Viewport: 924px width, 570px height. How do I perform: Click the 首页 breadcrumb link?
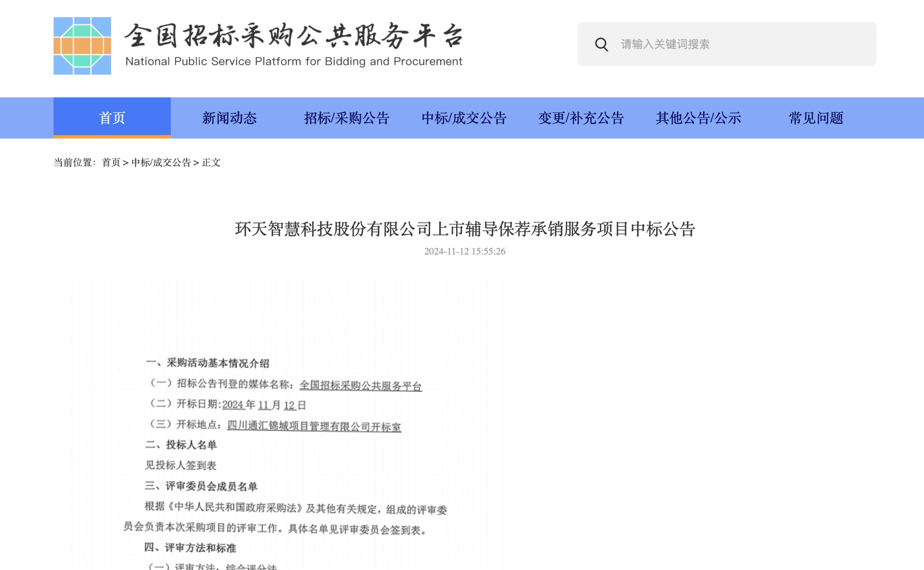[111, 162]
